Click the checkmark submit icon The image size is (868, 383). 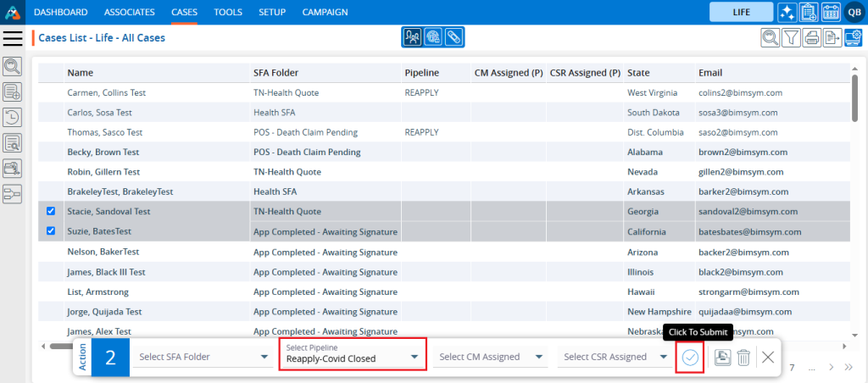pyautogui.click(x=690, y=358)
